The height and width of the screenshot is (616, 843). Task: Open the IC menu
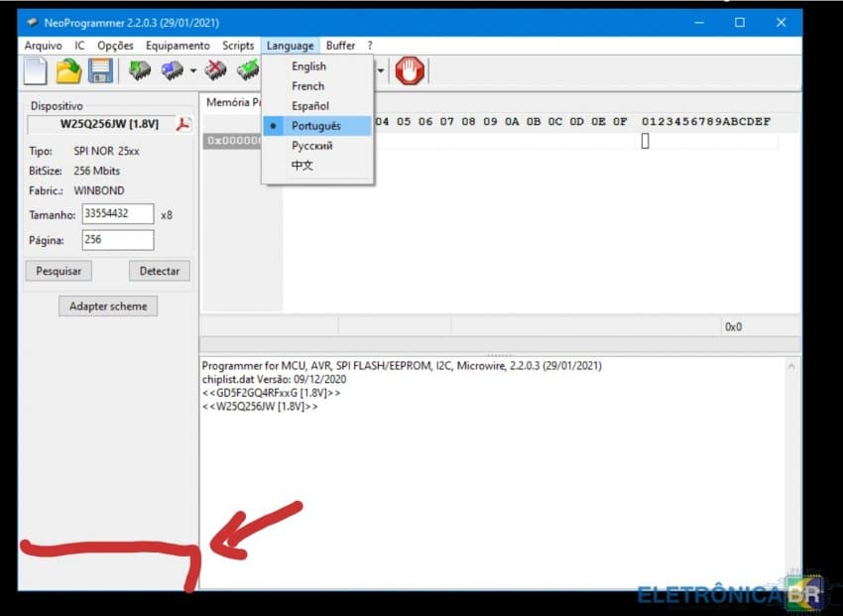pyautogui.click(x=79, y=46)
